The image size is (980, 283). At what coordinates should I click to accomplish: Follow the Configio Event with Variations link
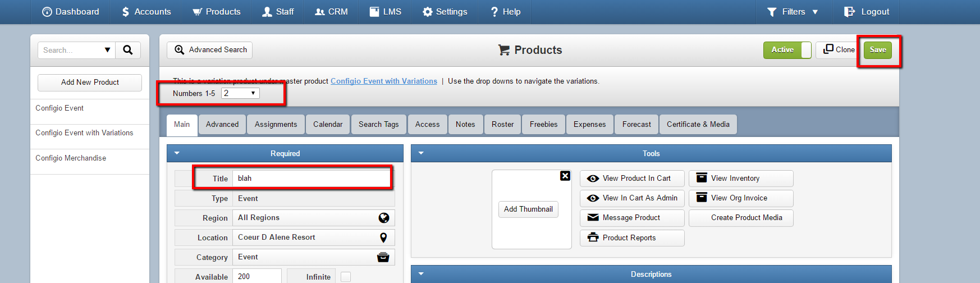click(x=384, y=81)
